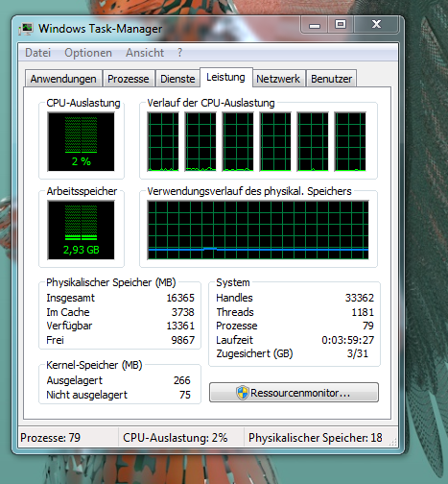This screenshot has width=448, height=484.
Task: Click the physical memory usage history graph
Action: (x=258, y=230)
